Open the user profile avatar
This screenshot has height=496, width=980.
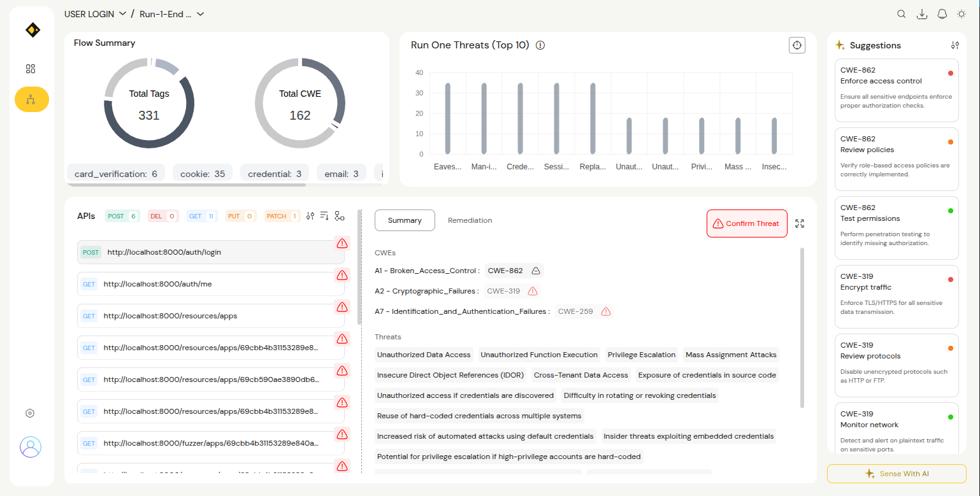(x=31, y=447)
